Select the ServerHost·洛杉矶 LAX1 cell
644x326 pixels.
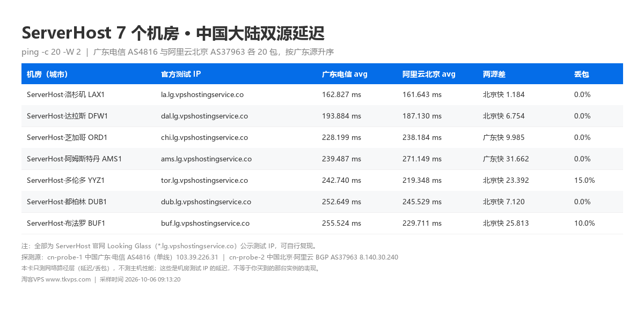(x=65, y=94)
